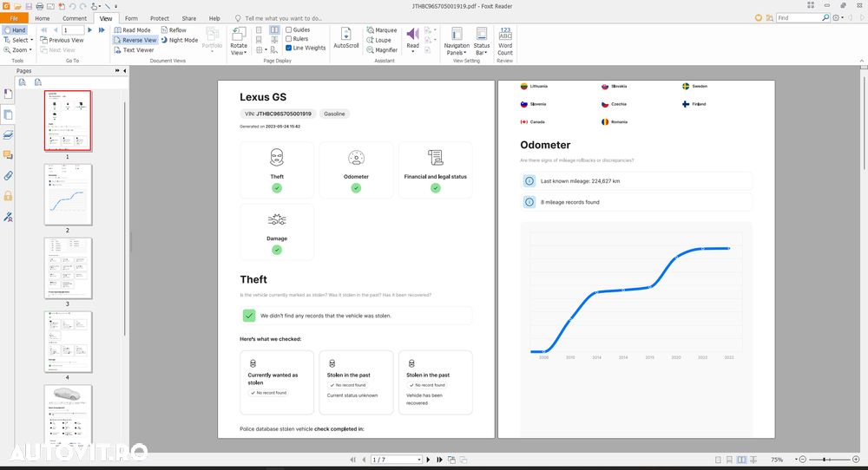868x470 pixels.
Task: Collapse the ribbon chevron
Action: [861, 61]
